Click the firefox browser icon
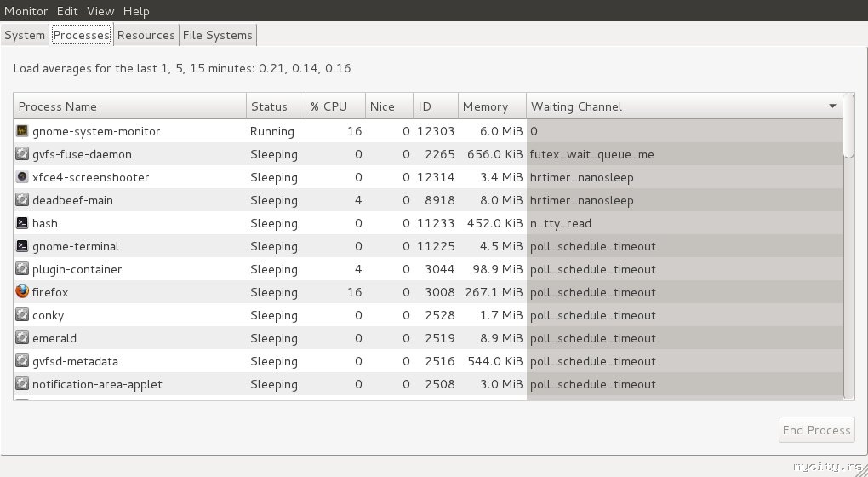Screen dimensions: 868x477 [x=22, y=292]
